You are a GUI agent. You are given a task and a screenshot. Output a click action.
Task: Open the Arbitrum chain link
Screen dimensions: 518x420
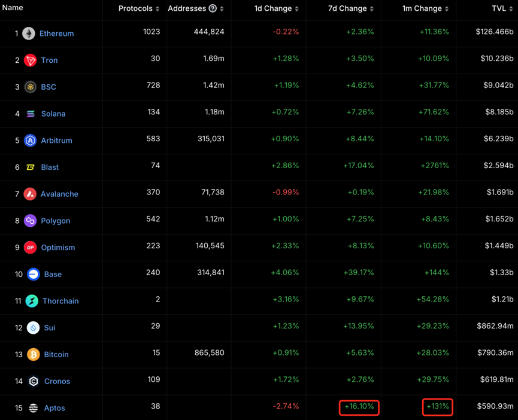pos(56,141)
